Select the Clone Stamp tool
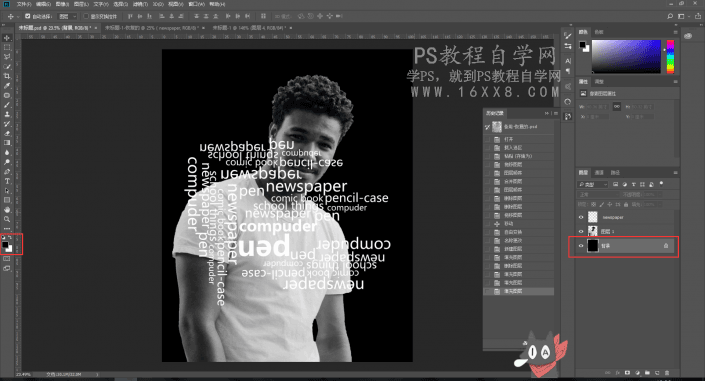This screenshot has width=705, height=381. 7,114
